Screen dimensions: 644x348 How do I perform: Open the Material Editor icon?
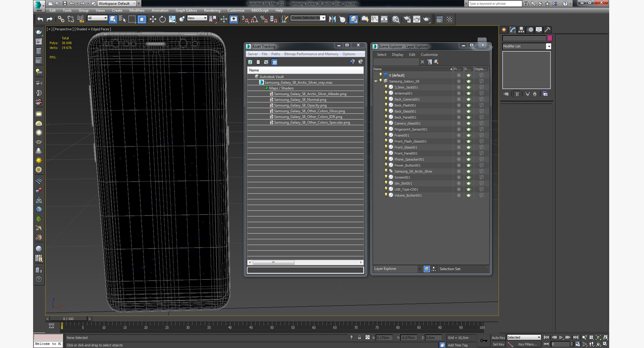click(x=396, y=19)
